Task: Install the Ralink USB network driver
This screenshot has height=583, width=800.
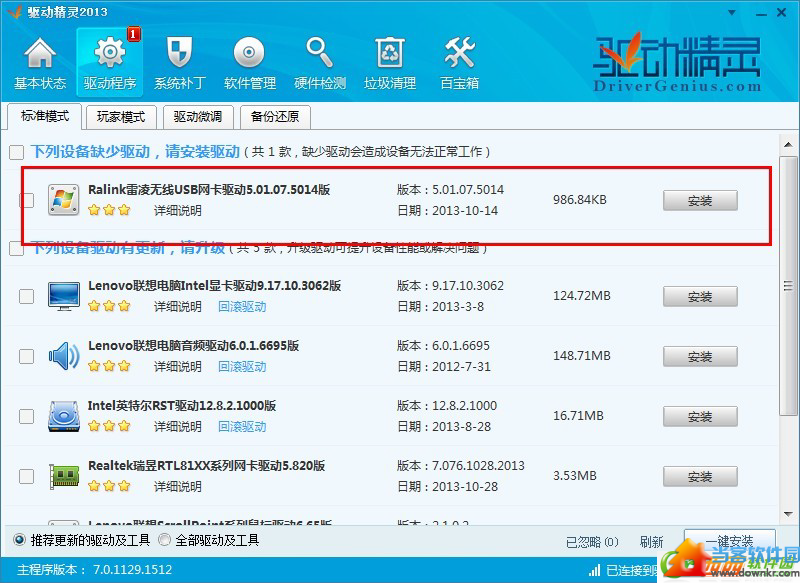Action: pyautogui.click(x=700, y=200)
